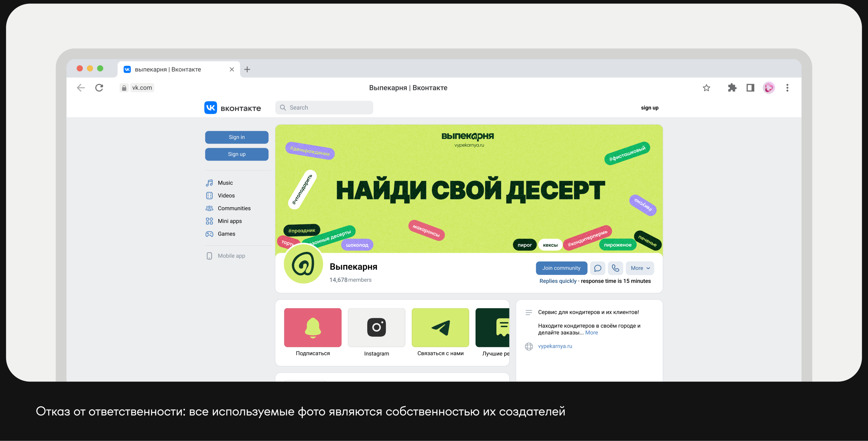Open the vypekarnya.ru website link
Viewport: 868px width, 441px height.
(x=556, y=346)
